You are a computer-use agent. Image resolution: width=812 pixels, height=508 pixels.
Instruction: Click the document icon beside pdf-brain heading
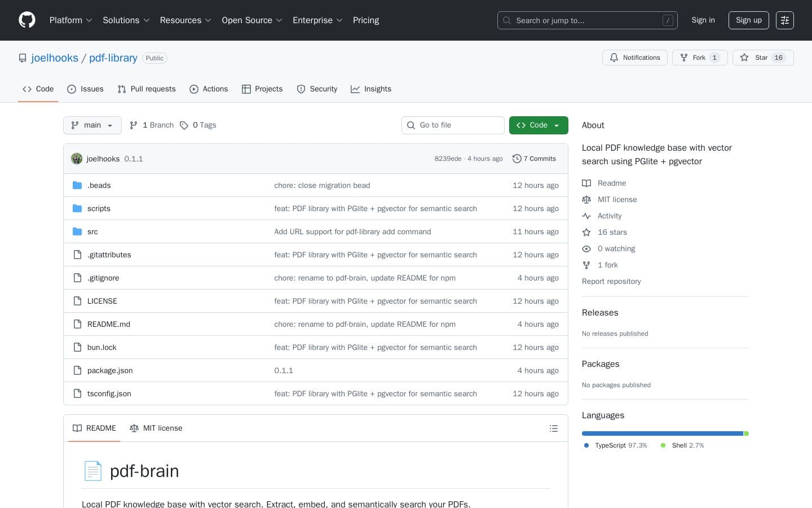[x=93, y=471]
